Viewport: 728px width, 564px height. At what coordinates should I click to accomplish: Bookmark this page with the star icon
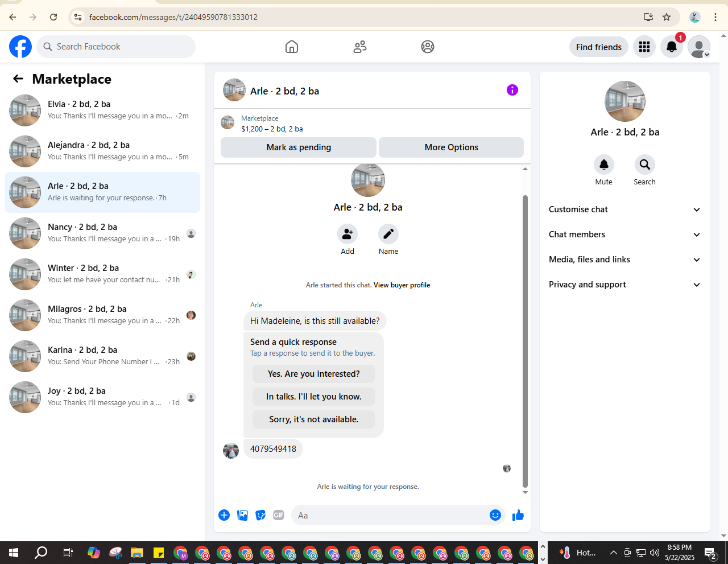(x=667, y=17)
